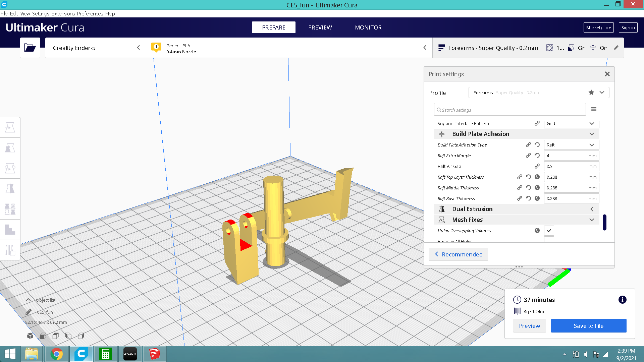The width and height of the screenshot is (644, 362).
Task: Click fx icon for Raft Base Thickness
Action: [537, 198]
